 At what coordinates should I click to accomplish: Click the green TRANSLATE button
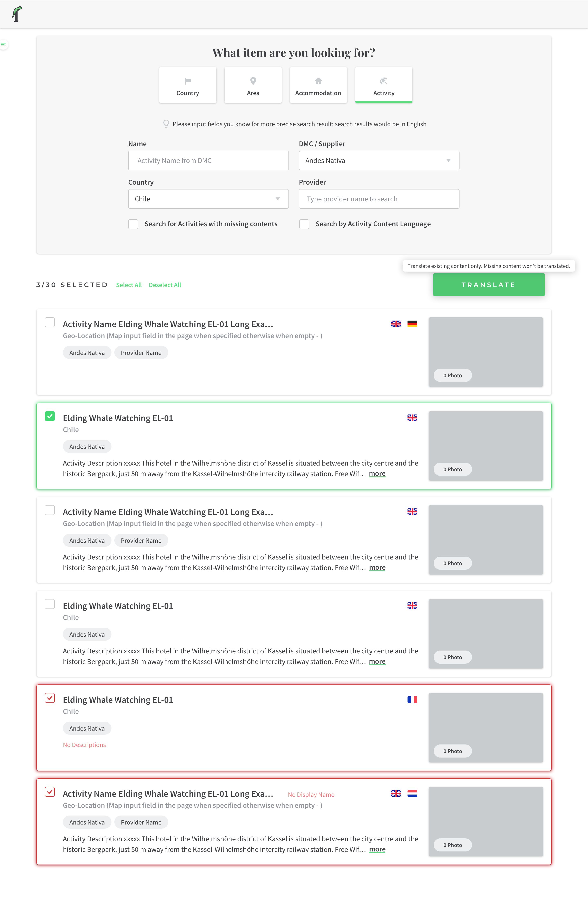pos(489,285)
